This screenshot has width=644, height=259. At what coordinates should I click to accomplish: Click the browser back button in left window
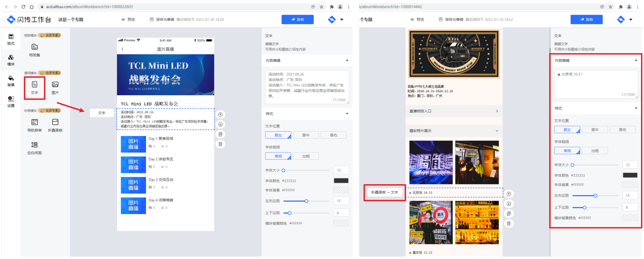click(x=7, y=6)
